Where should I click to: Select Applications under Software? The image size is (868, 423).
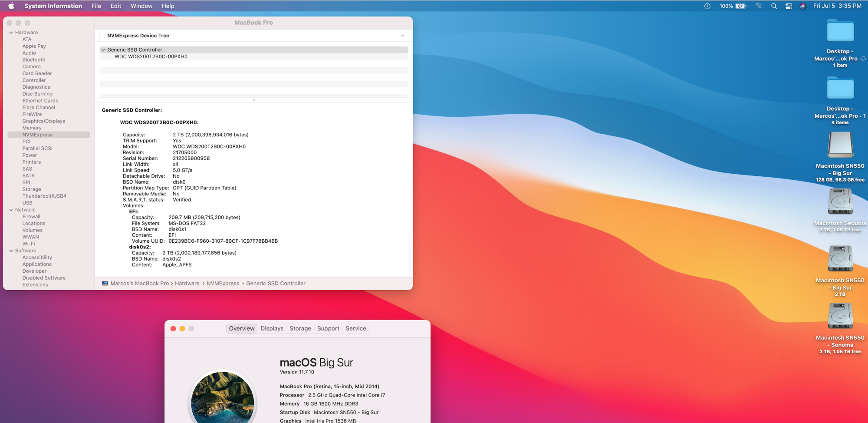point(37,264)
